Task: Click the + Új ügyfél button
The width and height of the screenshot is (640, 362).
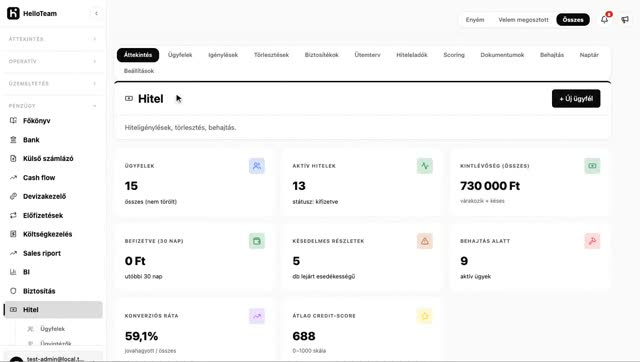Action: point(576,99)
